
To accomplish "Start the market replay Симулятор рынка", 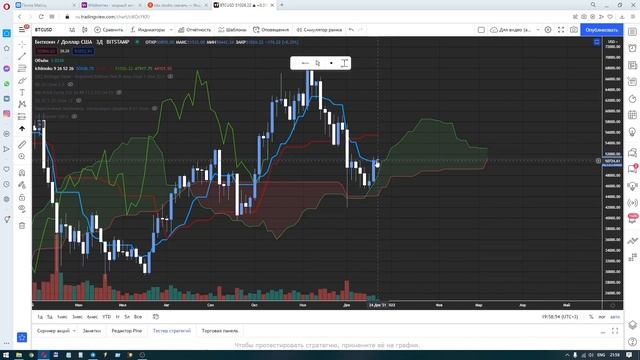I will coord(319,30).
